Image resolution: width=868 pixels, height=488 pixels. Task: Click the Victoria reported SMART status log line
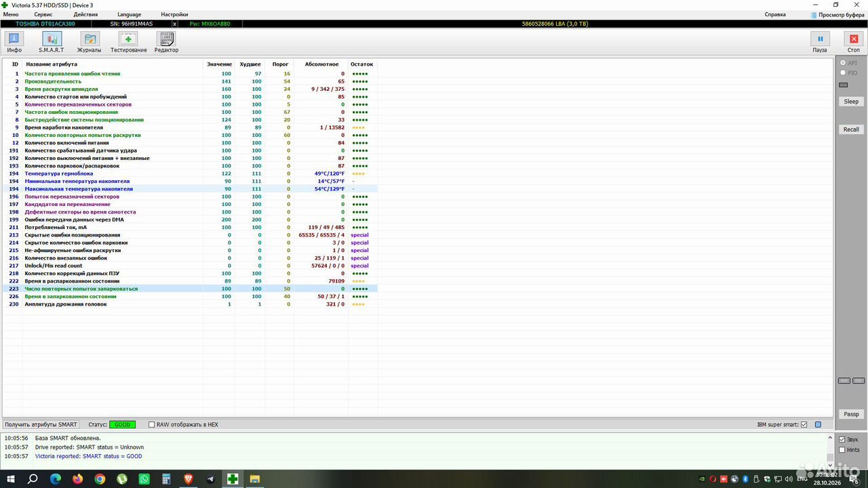(x=89, y=456)
